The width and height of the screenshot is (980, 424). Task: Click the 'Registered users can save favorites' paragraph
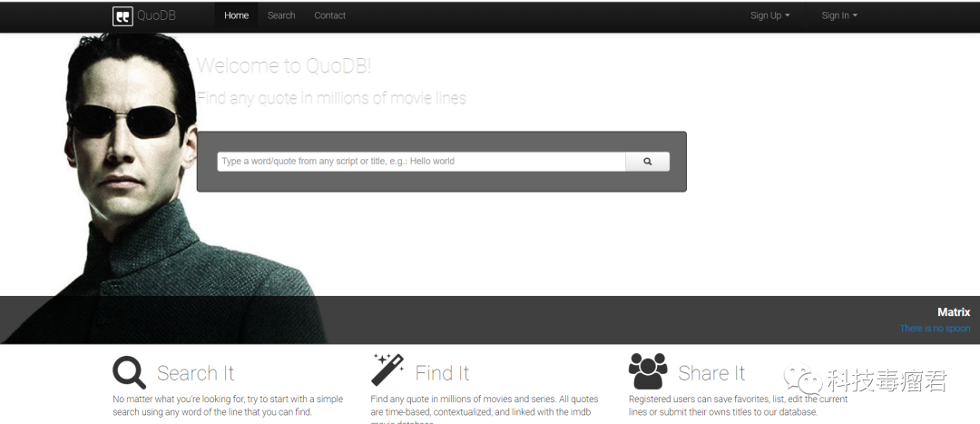coord(738,405)
